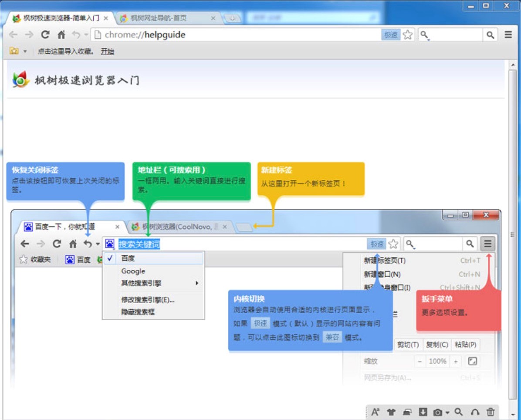This screenshot has width=521, height=420.
Task: Click the trash can icon in the bottom toolbar
Action: (491, 412)
